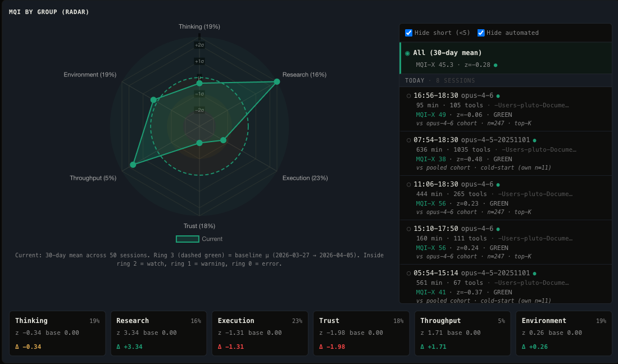Click the Δ −1.98 value in Trust card
Image resolution: width=618 pixels, height=364 pixels.
click(332, 347)
